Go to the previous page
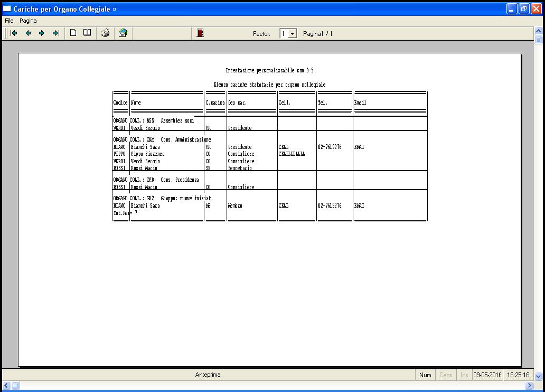The width and height of the screenshot is (545, 392). (28, 33)
